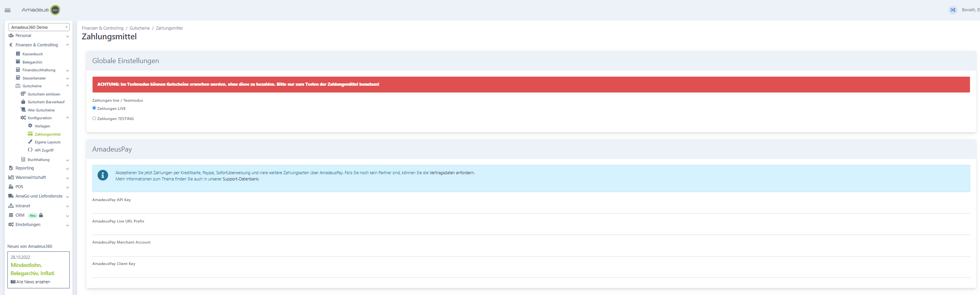980x295 pixels.
Task: Collapse the Konfiguration chevron
Action: [x=67, y=118]
